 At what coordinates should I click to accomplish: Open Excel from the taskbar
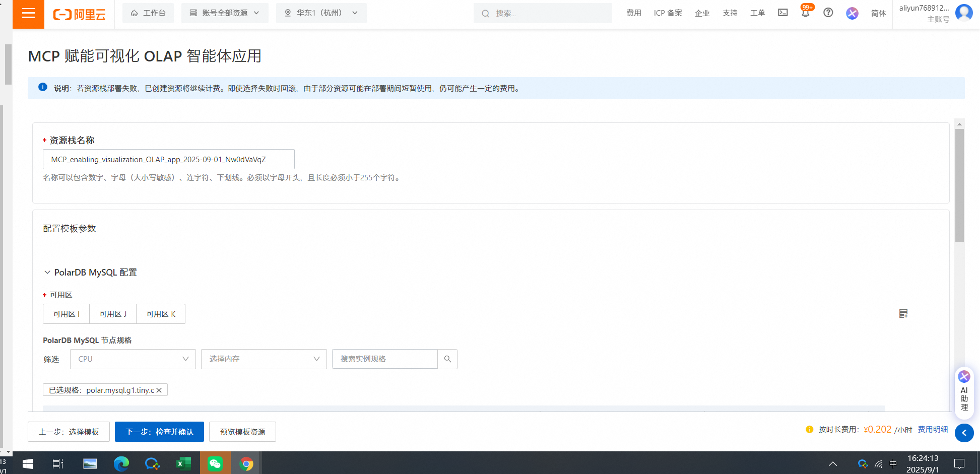[183, 463]
